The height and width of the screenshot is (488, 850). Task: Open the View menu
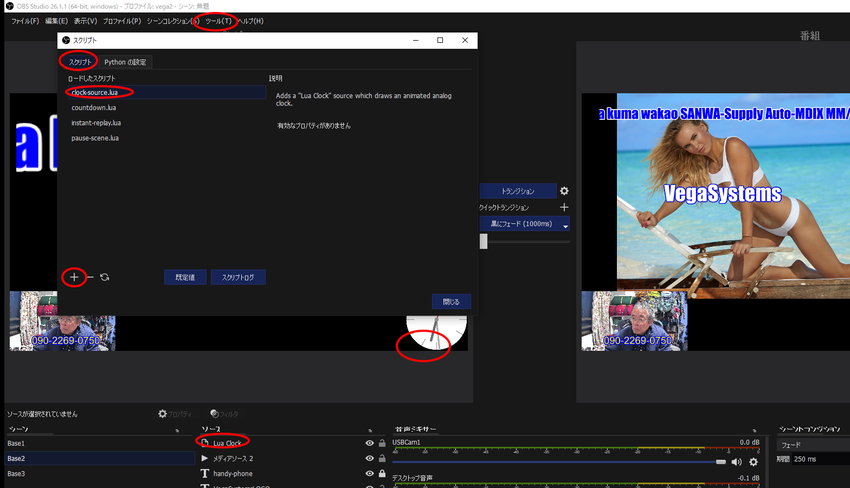click(85, 21)
